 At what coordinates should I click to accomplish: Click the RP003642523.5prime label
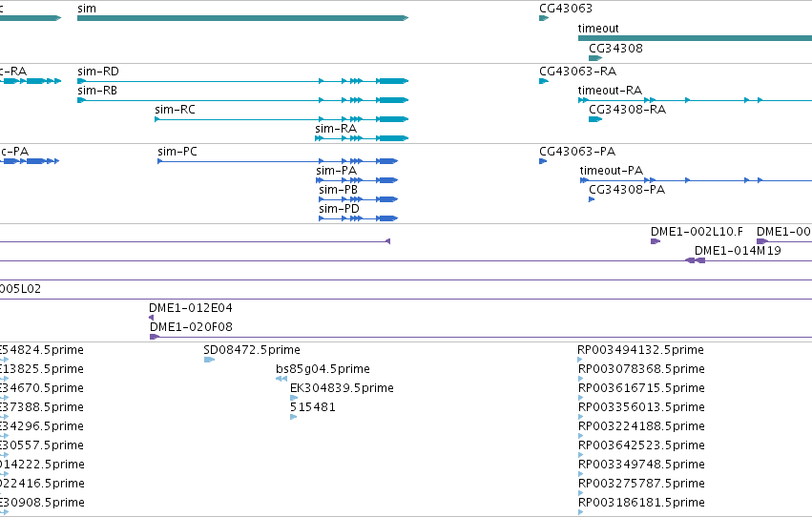641,446
